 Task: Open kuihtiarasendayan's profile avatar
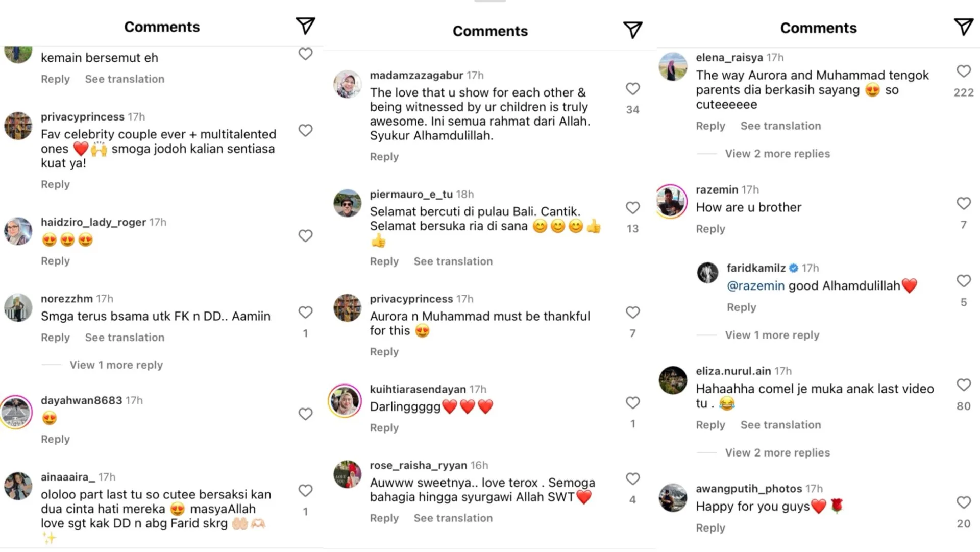click(x=346, y=401)
